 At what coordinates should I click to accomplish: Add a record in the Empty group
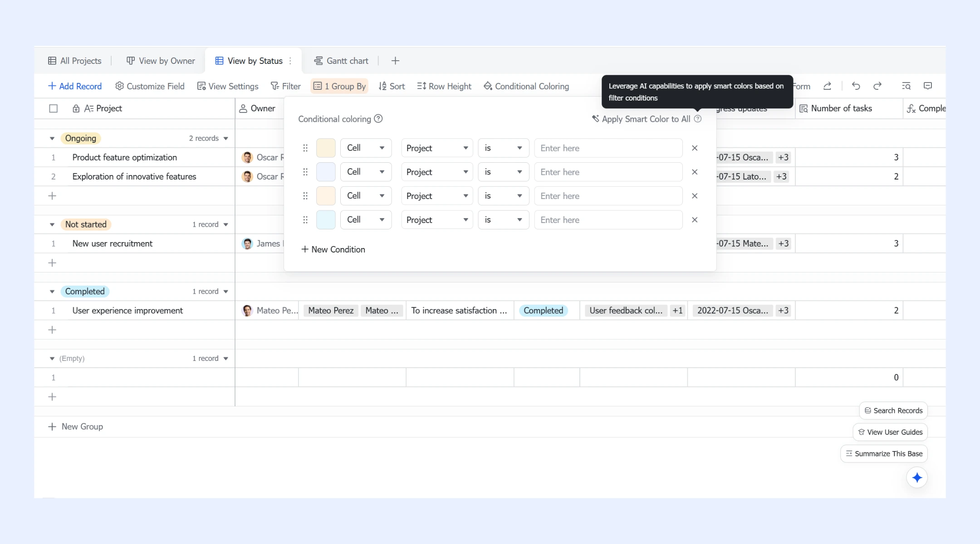(52, 397)
